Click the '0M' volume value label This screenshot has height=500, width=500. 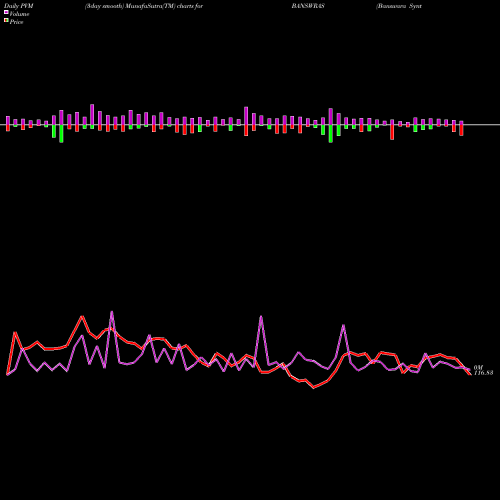(x=478, y=367)
